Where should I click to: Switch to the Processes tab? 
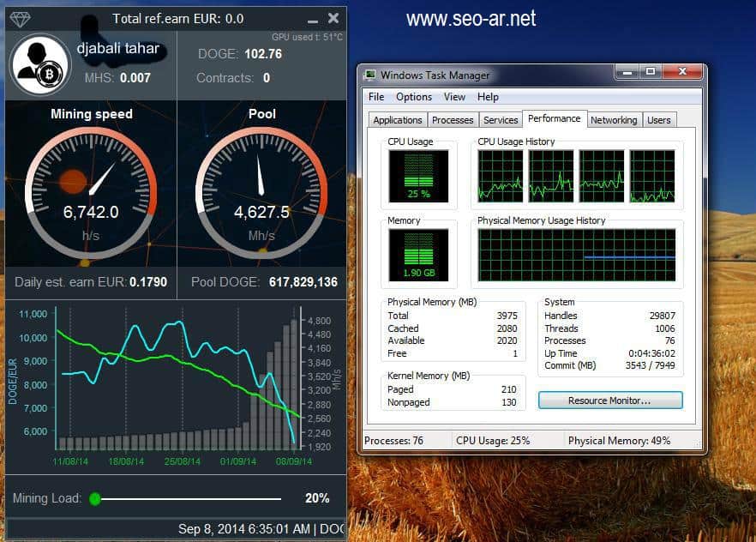[x=453, y=120]
